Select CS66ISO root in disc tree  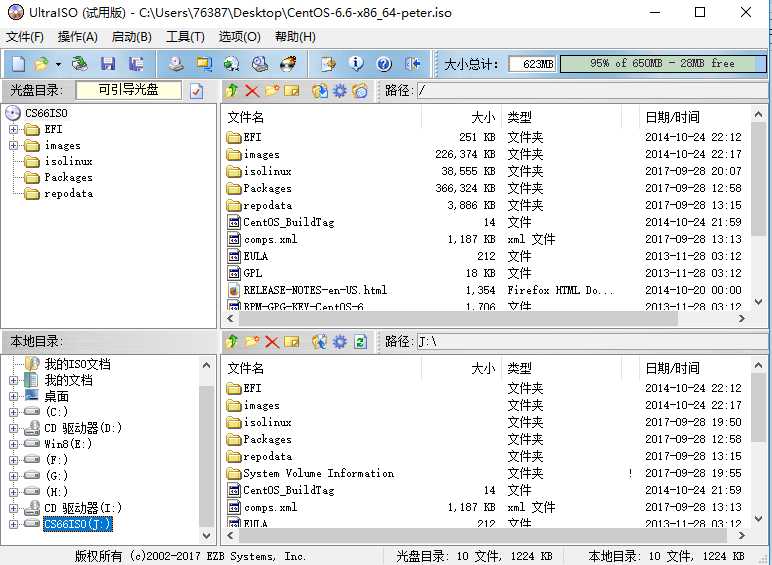coord(46,113)
